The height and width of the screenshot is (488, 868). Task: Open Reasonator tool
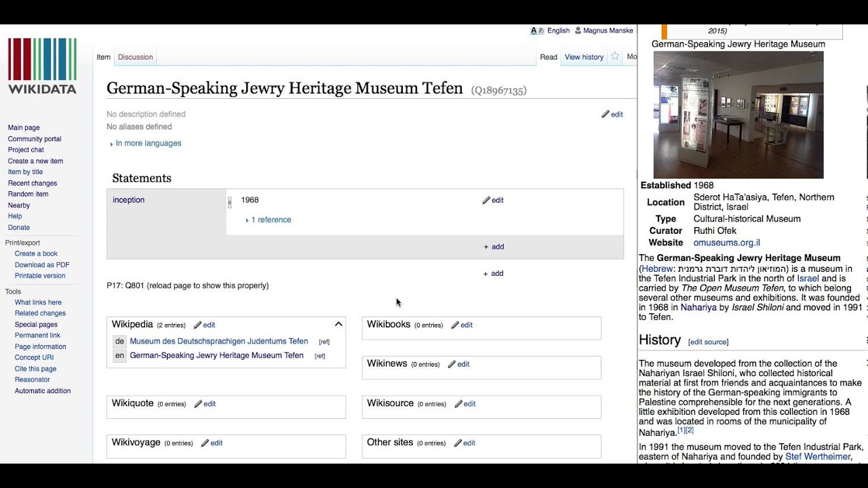(32, 380)
